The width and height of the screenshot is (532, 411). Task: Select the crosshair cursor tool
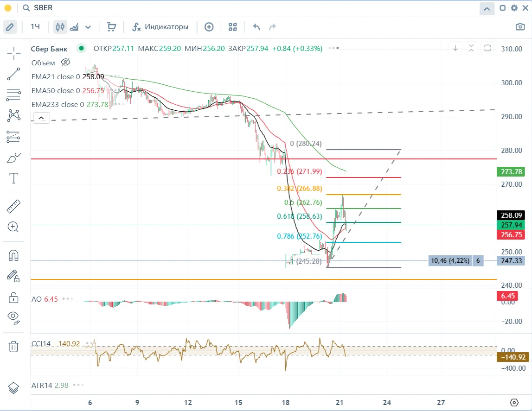point(13,53)
